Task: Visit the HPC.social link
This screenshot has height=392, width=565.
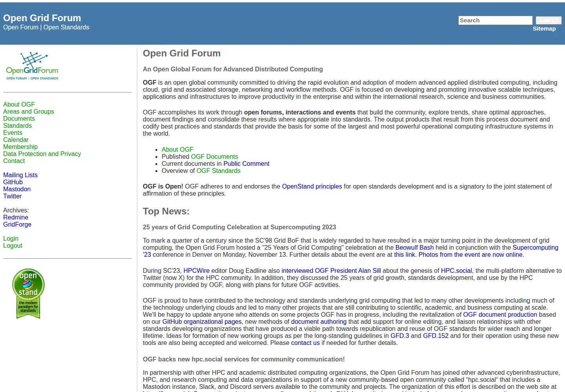Action: (x=456, y=270)
